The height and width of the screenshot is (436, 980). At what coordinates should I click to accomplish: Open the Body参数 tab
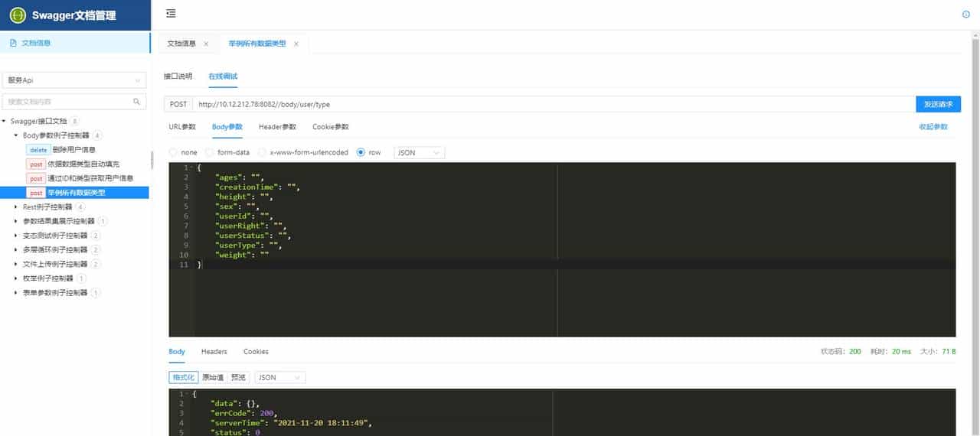pos(227,127)
